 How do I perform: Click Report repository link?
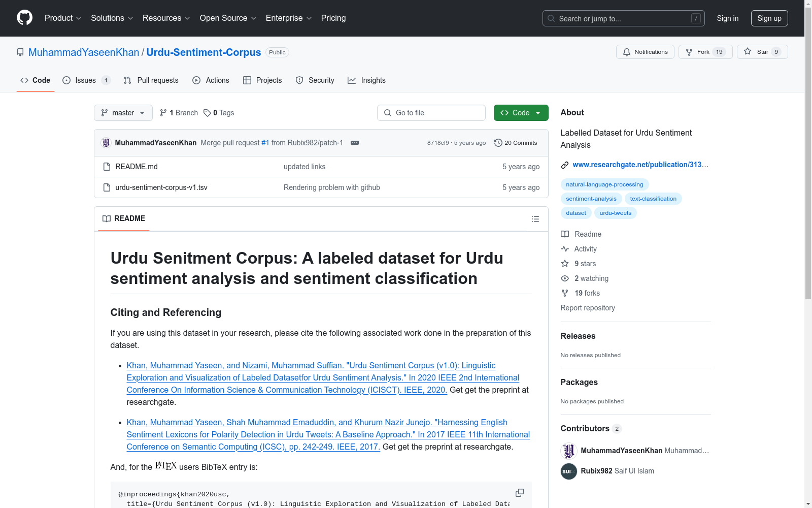pyautogui.click(x=588, y=308)
